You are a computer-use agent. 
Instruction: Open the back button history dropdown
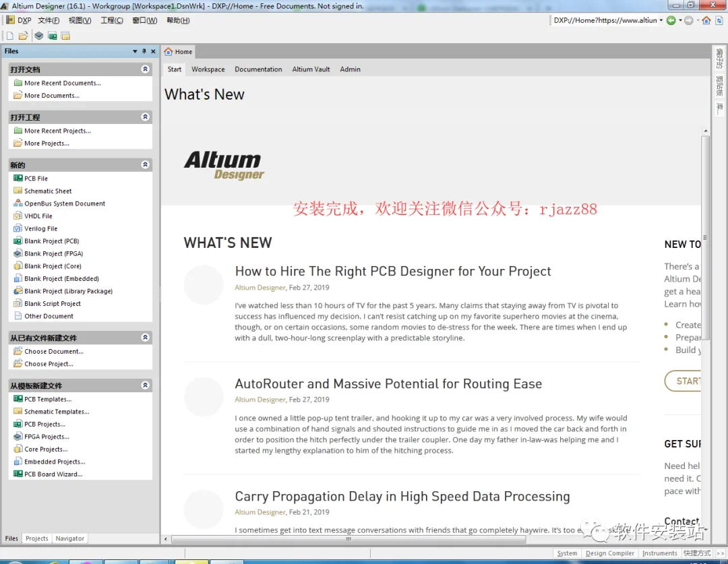680,20
